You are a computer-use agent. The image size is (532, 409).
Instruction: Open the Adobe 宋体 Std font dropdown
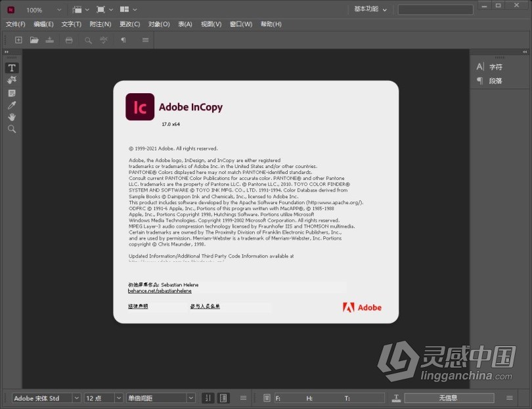click(77, 398)
